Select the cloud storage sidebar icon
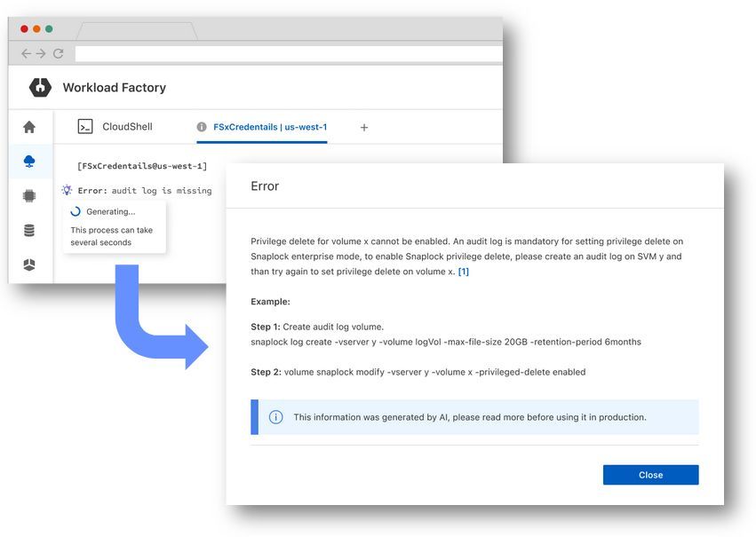This screenshot has width=756, height=537. tap(29, 162)
